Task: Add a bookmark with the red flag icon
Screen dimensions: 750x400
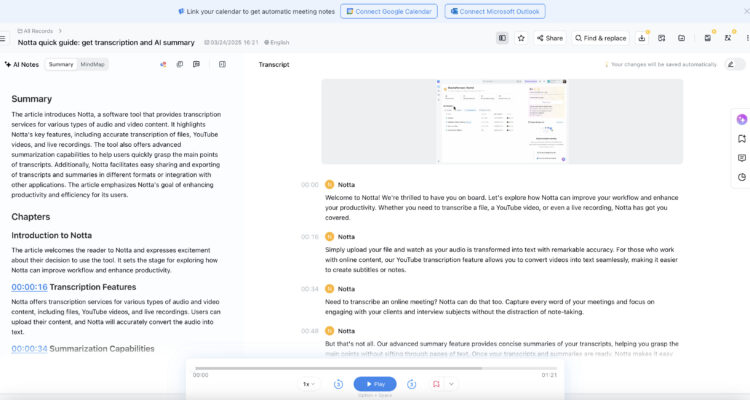Action: (x=436, y=384)
